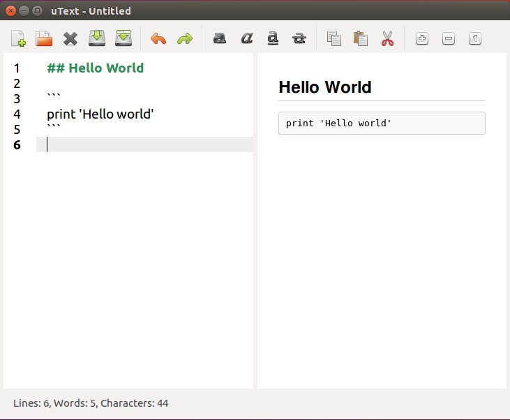510x420 pixels.
Task: Apply strikethrough with the struck-through 'a'
Action: [x=299, y=38]
